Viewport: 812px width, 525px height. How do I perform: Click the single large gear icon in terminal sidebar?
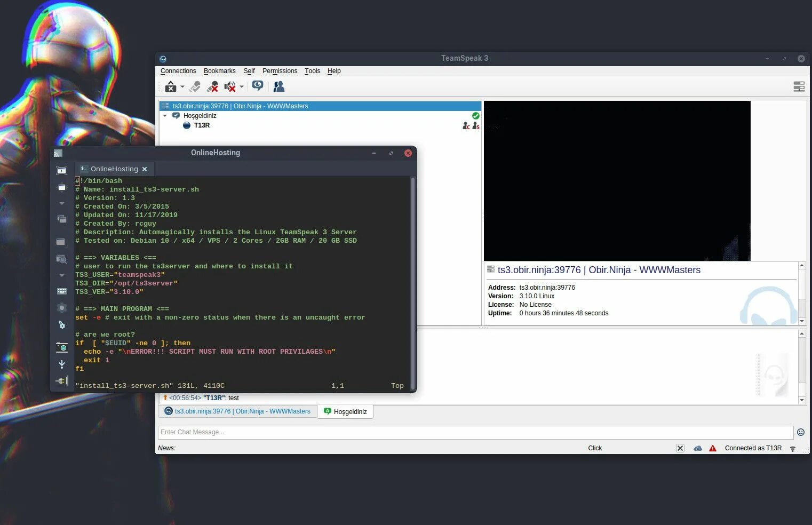point(61,308)
